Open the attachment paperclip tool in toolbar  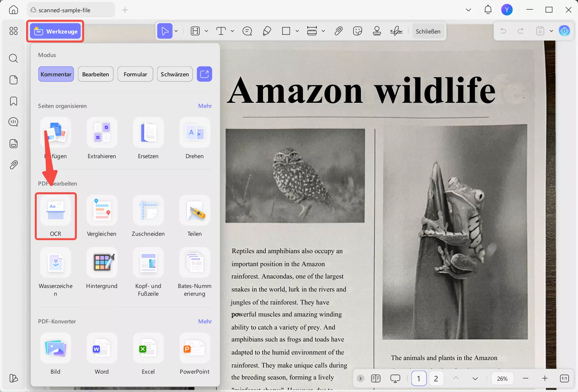pyautogui.click(x=338, y=31)
